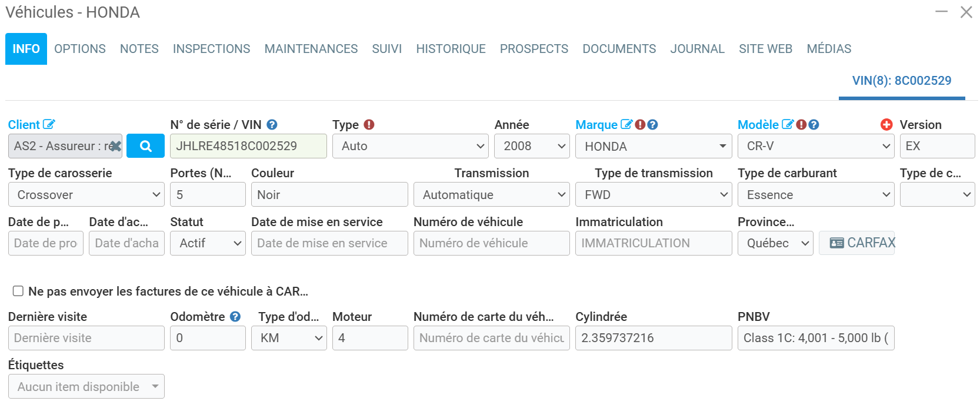Image resolution: width=980 pixels, height=401 pixels.
Task: Switch to the MAINTENANCES tab
Action: [311, 49]
